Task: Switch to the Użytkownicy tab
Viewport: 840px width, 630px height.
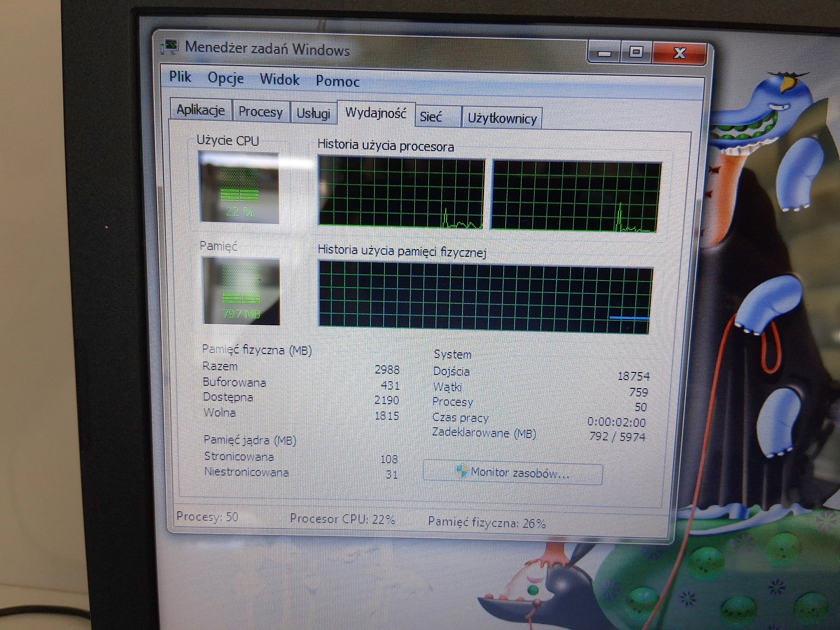Action: tap(502, 118)
